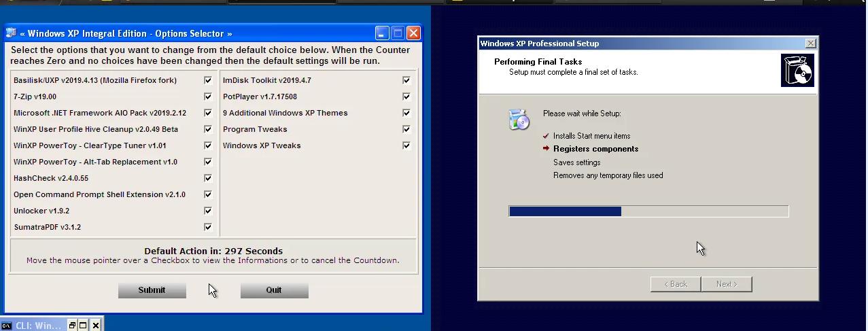The width and height of the screenshot is (868, 331).
Task: Click the CLI command prompt icon at bottom
Action: pos(7,326)
